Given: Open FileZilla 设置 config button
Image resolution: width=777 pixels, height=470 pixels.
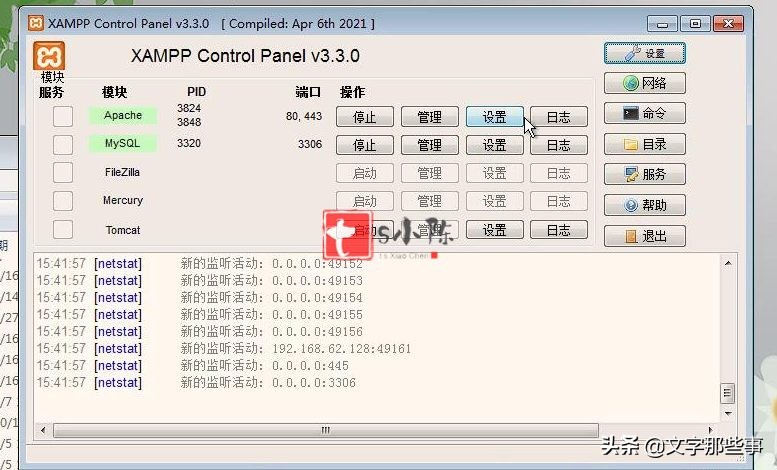Looking at the screenshot, I should click(x=495, y=173).
